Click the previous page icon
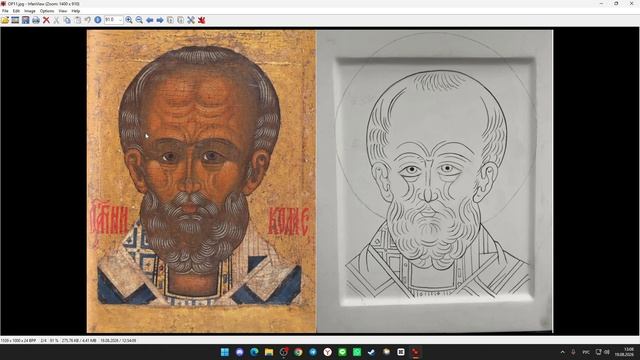Viewport: 640px width, 360px height. point(170,20)
